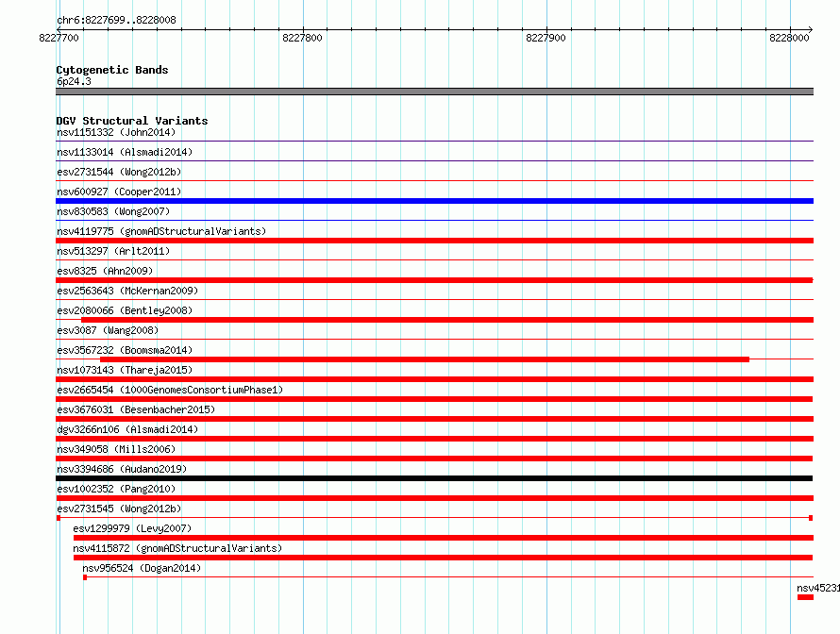Click the small red nsv45231 bar
The height and width of the screenshot is (634, 840).
click(805, 597)
